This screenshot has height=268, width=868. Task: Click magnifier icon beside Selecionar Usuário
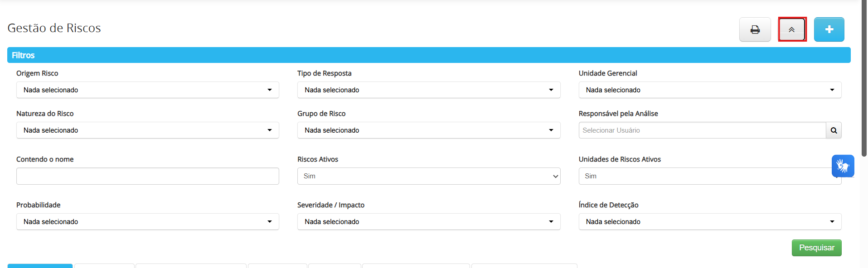point(834,130)
